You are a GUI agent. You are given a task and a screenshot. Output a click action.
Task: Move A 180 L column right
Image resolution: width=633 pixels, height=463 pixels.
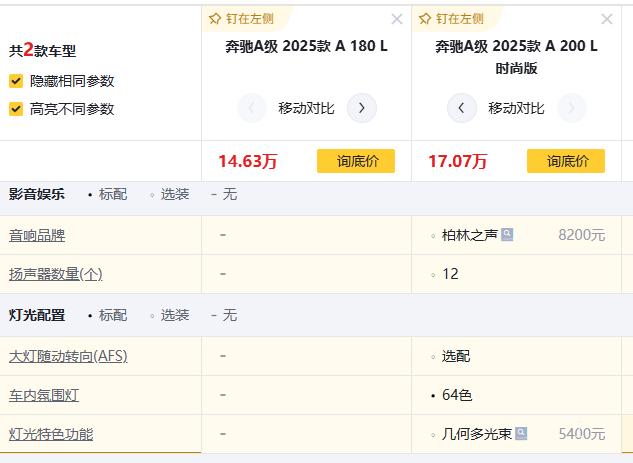click(362, 108)
